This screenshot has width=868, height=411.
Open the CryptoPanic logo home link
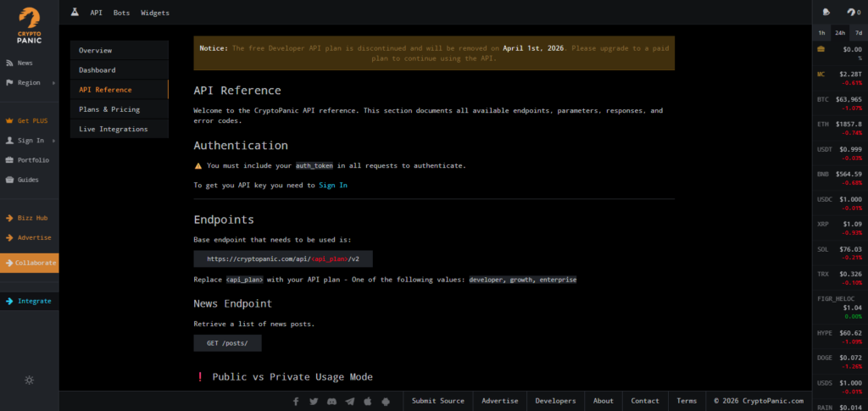click(x=30, y=25)
